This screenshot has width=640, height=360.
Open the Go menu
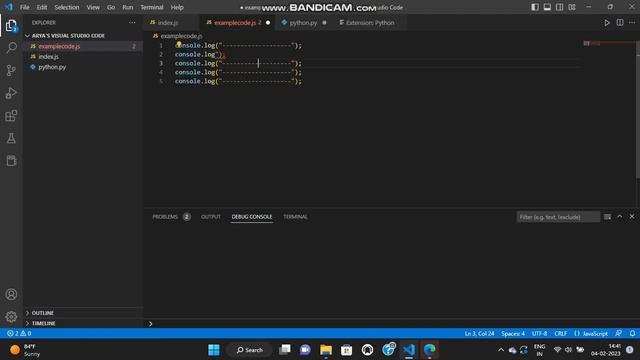click(111, 7)
